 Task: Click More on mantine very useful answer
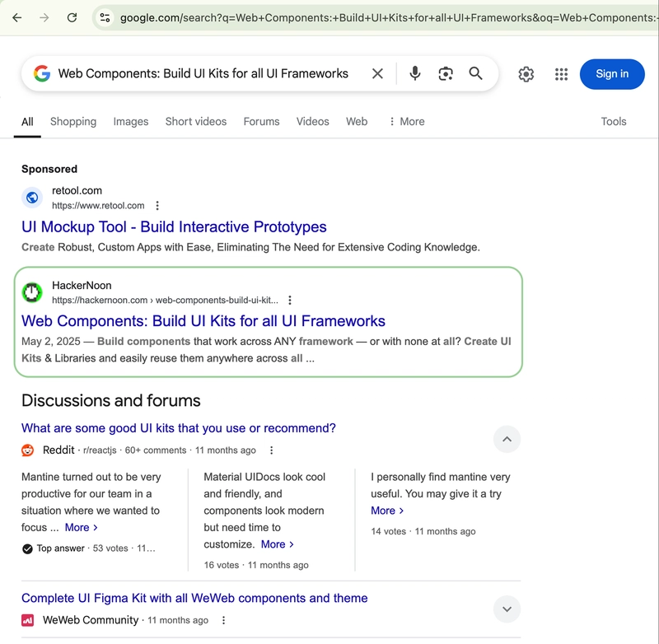click(x=387, y=511)
